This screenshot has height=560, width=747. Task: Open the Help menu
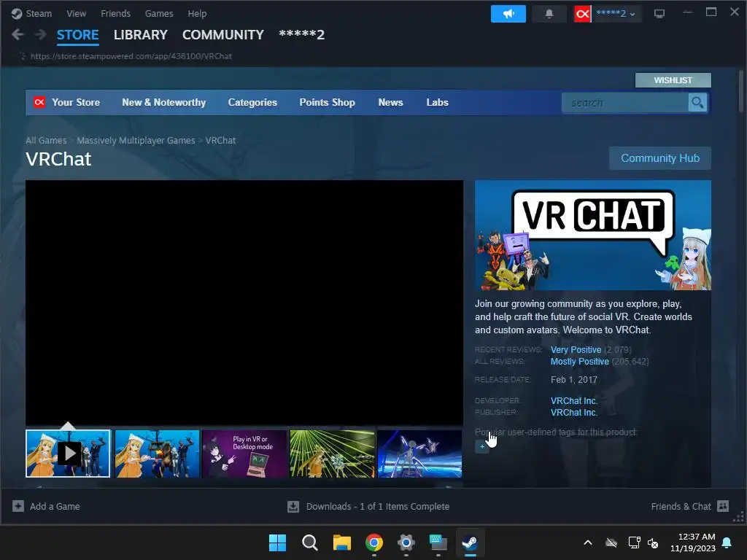(x=197, y=13)
